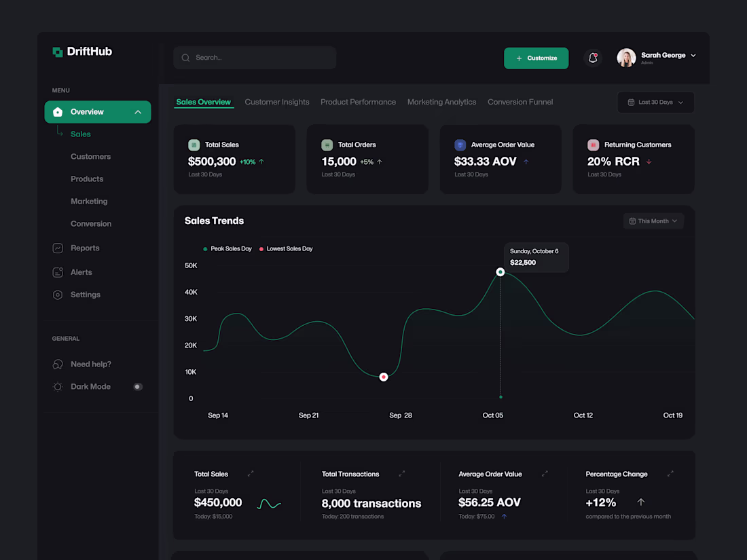This screenshot has height=560, width=747.
Task: Click the Customize button
Action: point(536,58)
